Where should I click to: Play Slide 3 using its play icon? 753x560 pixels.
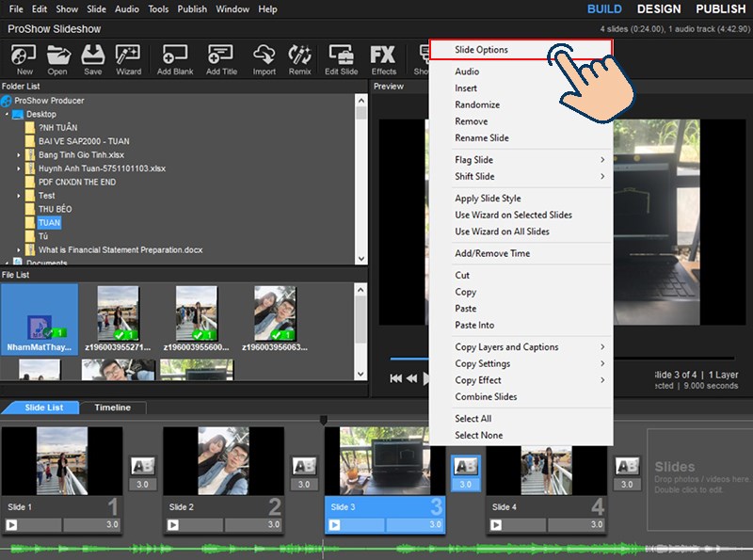[x=334, y=525]
